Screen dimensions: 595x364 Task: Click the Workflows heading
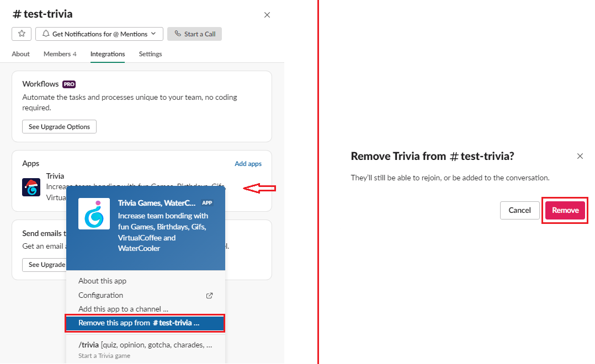41,84
